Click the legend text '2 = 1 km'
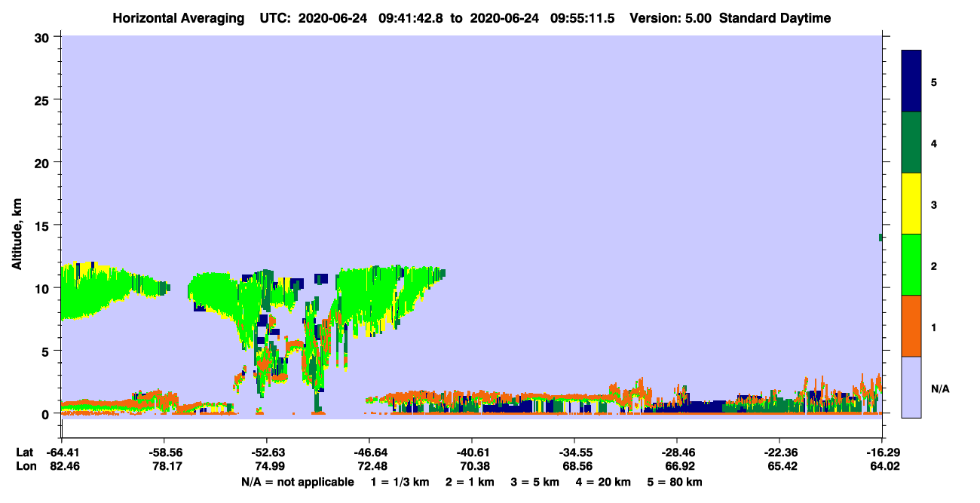The width and height of the screenshot is (980, 503). 470,482
